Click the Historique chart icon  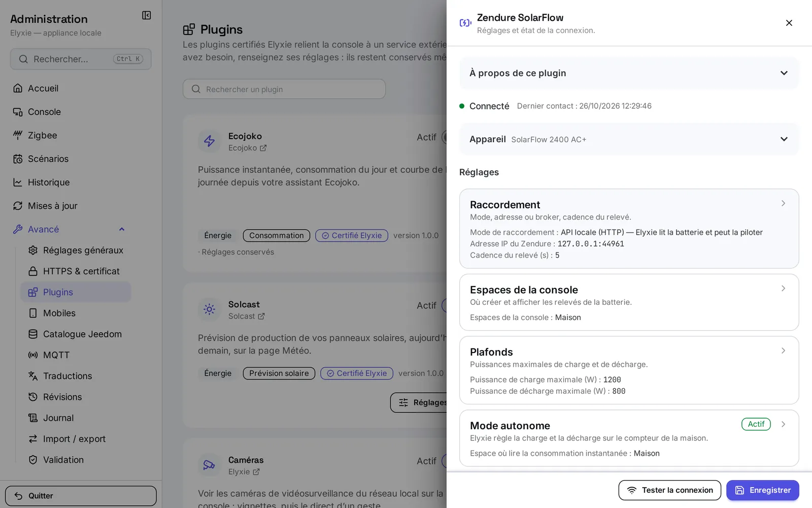click(x=18, y=182)
